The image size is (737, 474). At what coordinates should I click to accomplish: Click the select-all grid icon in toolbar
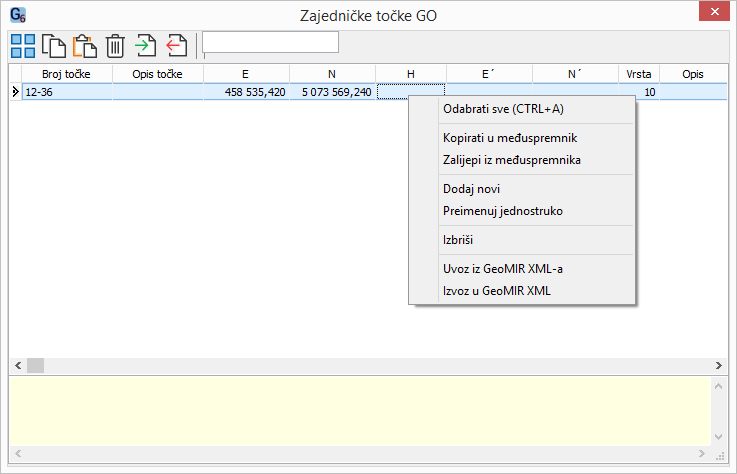pyautogui.click(x=23, y=46)
